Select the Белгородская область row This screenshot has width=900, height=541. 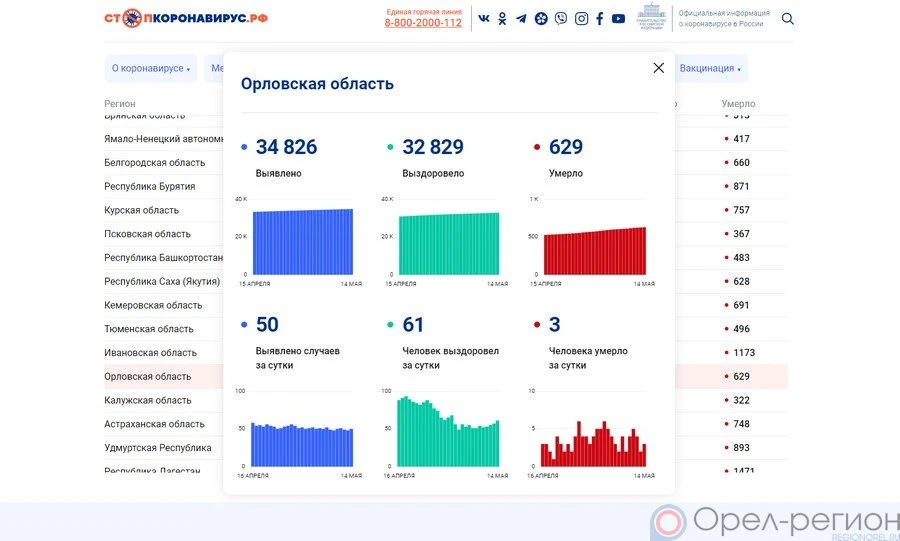(x=155, y=163)
